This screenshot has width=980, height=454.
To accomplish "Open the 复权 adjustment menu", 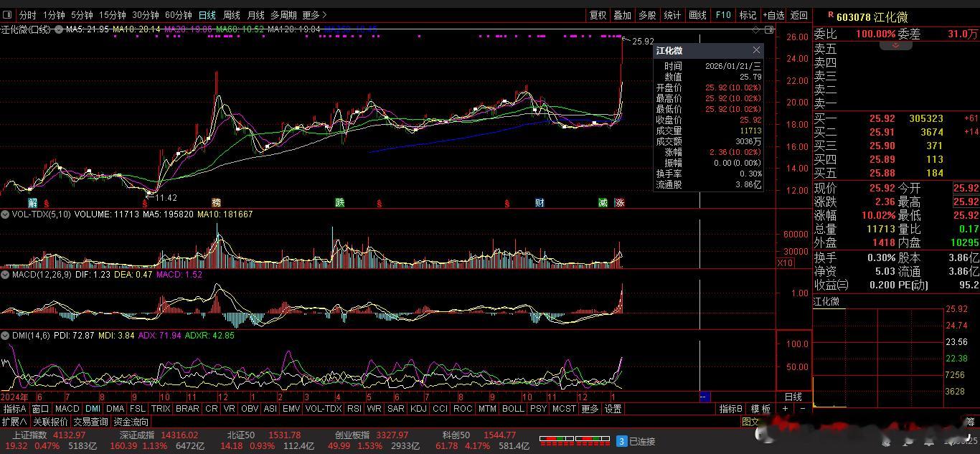I will pos(598,15).
